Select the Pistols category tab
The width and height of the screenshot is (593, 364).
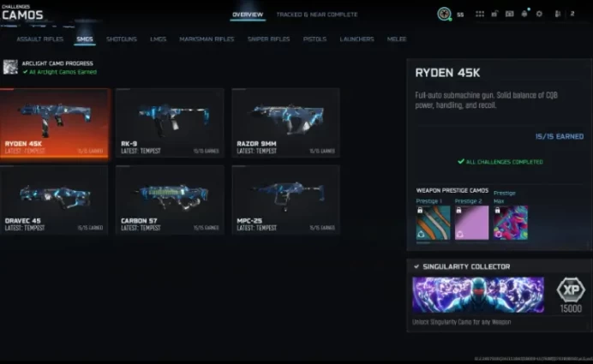(314, 39)
